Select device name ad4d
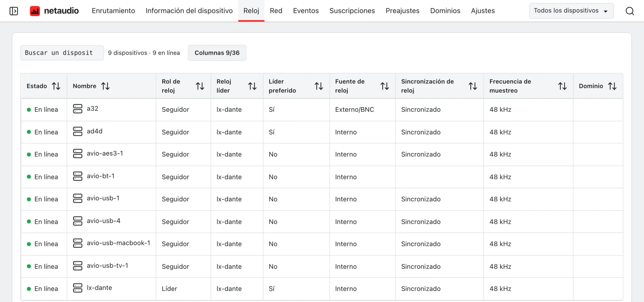The width and height of the screenshot is (644, 302). (x=95, y=131)
